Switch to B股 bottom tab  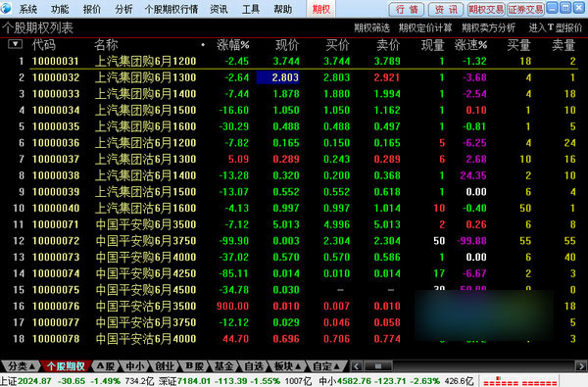click(194, 366)
